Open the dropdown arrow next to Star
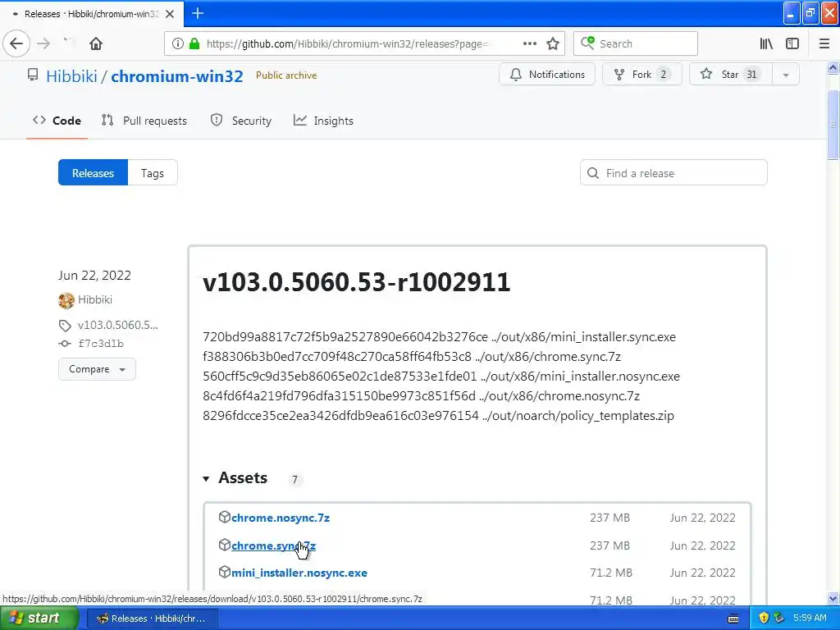 [x=786, y=75]
